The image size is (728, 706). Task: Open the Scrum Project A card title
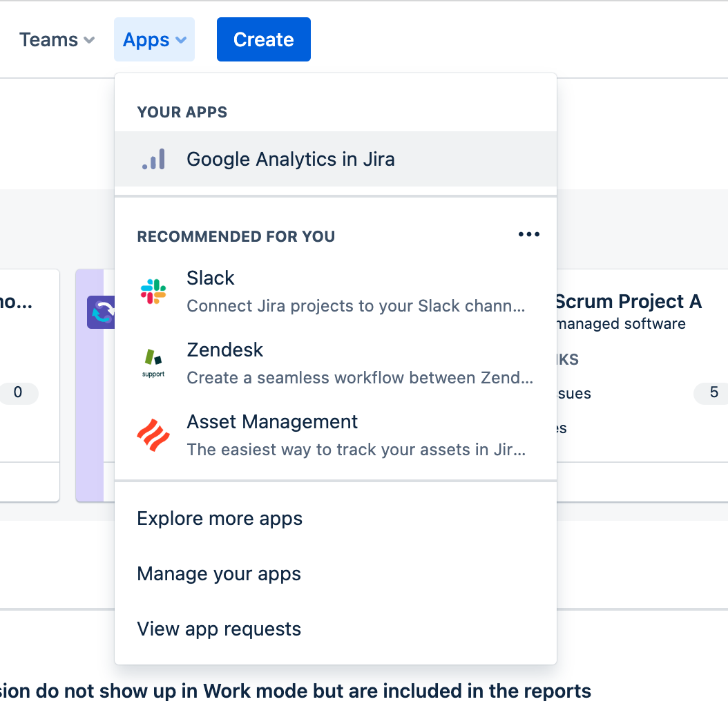click(x=628, y=302)
